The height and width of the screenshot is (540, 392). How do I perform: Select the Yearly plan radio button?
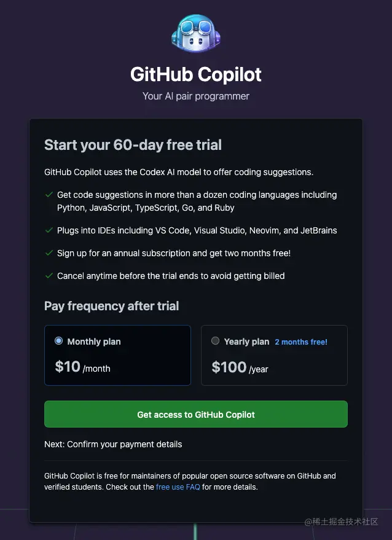pyautogui.click(x=215, y=341)
